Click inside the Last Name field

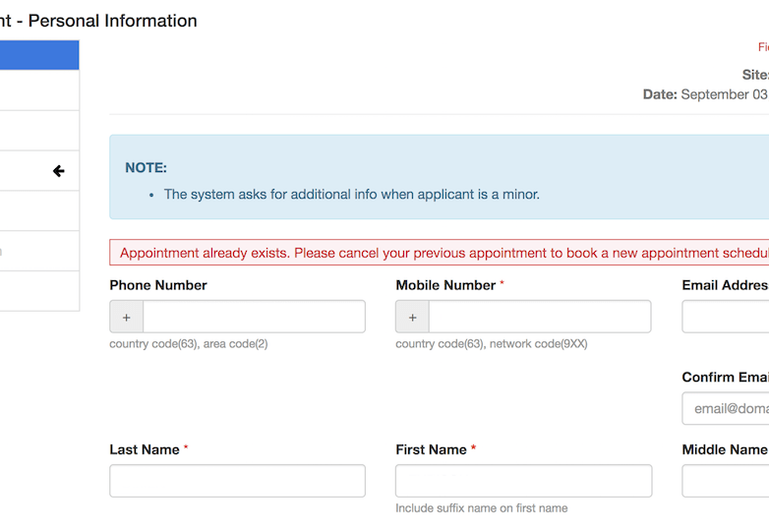tap(237, 481)
